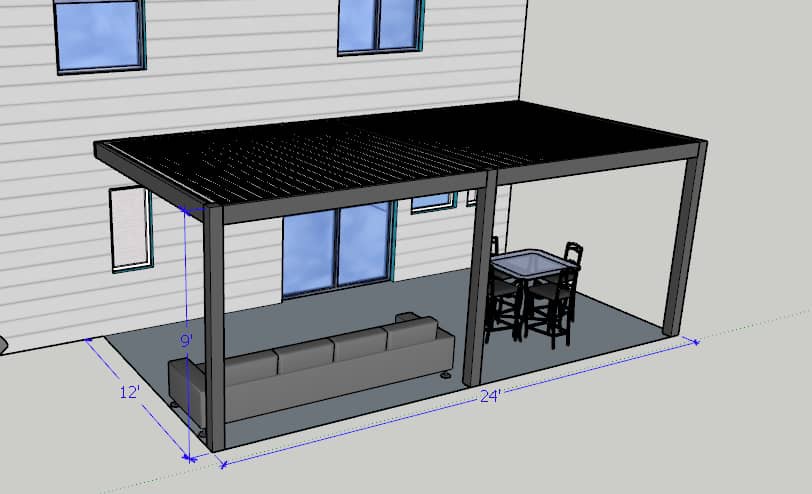Click the 24' dimension line endpoint at right
The width and height of the screenshot is (812, 494).
coord(696,342)
